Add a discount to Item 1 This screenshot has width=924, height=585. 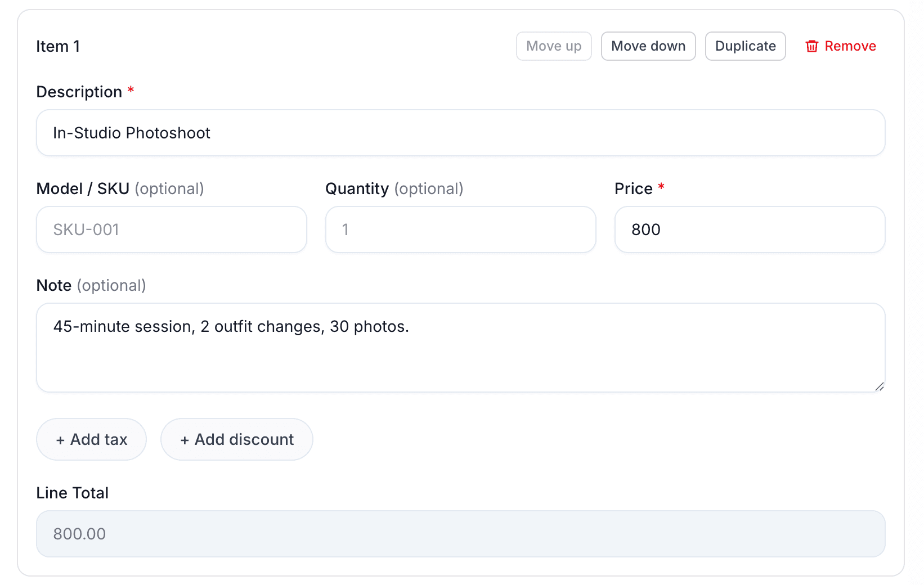point(236,439)
